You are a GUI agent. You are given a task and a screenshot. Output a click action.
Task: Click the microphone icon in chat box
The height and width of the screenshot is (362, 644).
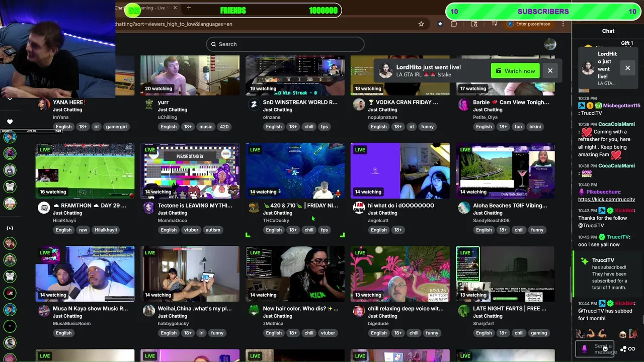point(584,348)
